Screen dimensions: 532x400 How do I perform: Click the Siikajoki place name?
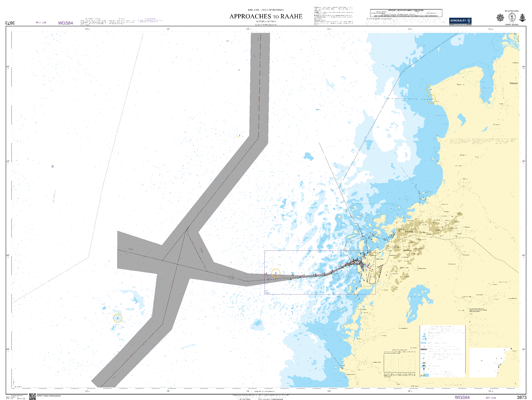tap(514, 83)
